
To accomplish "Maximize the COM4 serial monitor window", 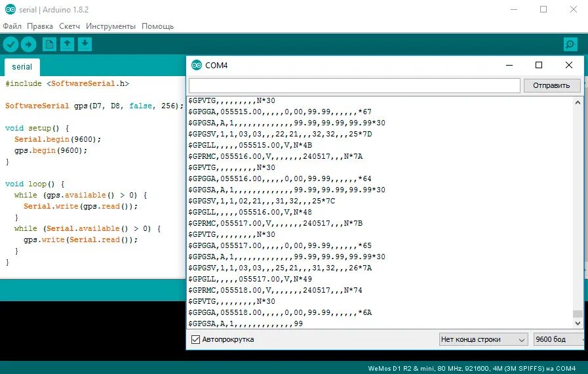I will click(539, 65).
